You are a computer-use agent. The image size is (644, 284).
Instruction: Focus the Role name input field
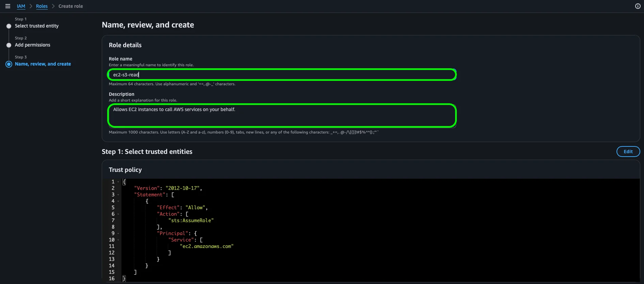(282, 75)
